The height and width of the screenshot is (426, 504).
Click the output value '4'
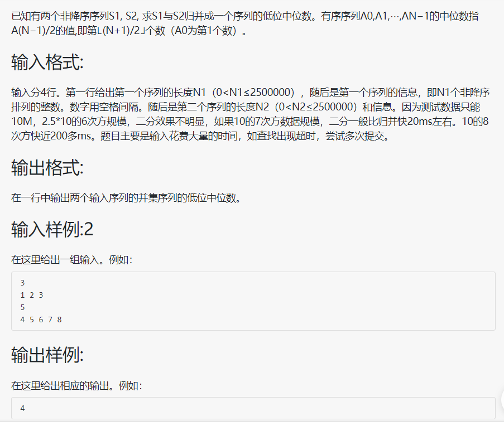click(22, 408)
